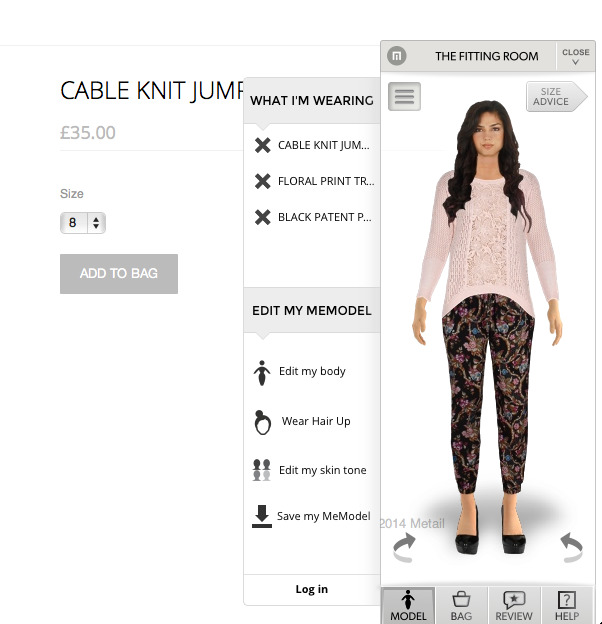Remove Cable Knit Jumper with its X icon

point(263,145)
